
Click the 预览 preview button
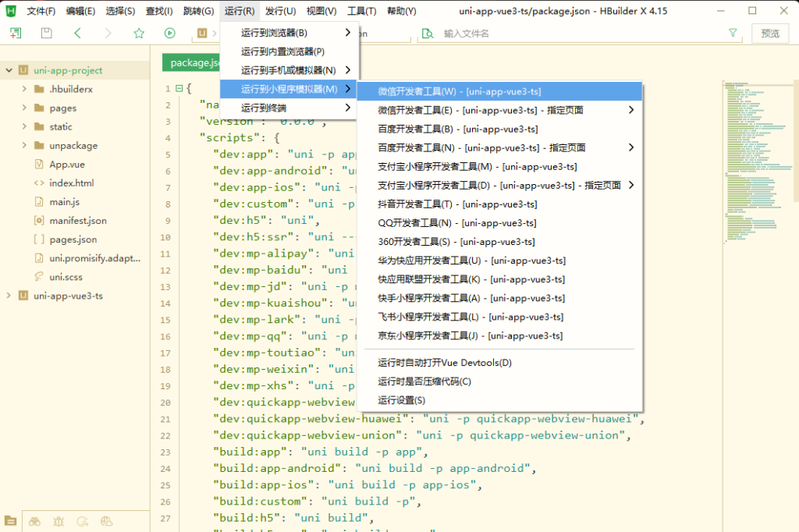[769, 33]
